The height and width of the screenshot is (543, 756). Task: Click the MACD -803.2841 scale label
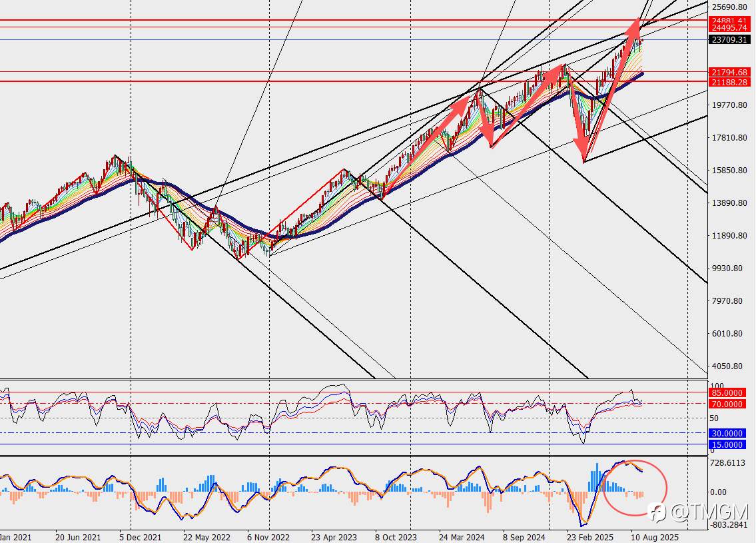729,524
